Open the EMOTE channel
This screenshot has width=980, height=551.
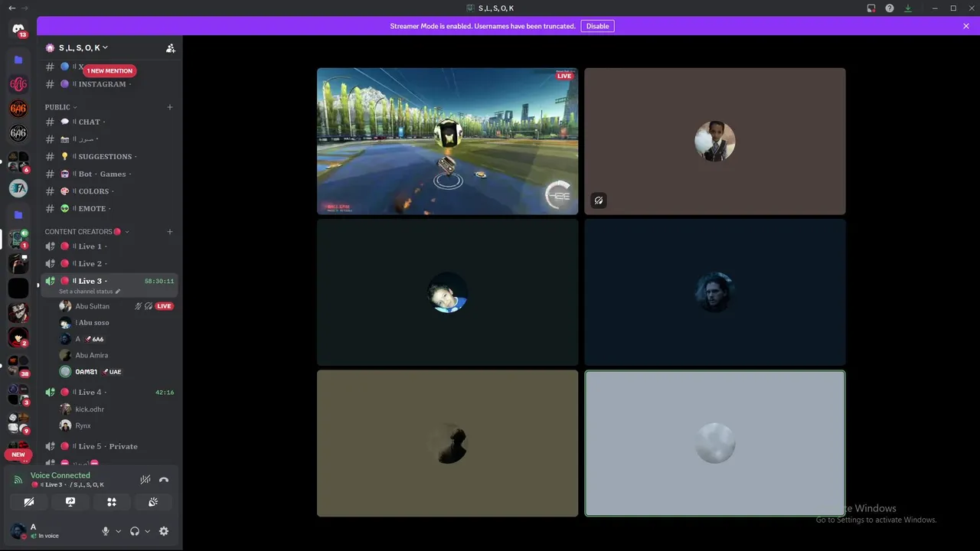point(109,208)
